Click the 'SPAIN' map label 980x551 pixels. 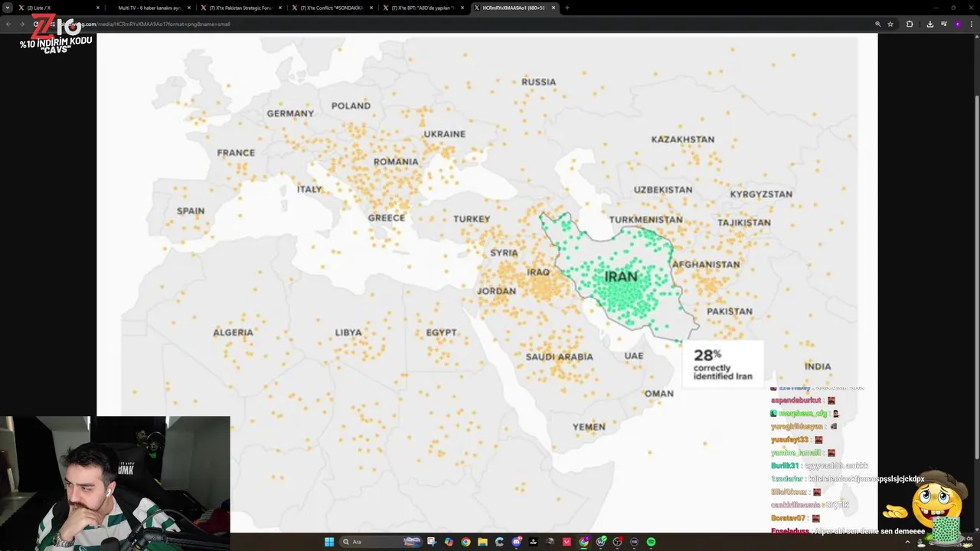click(x=191, y=210)
